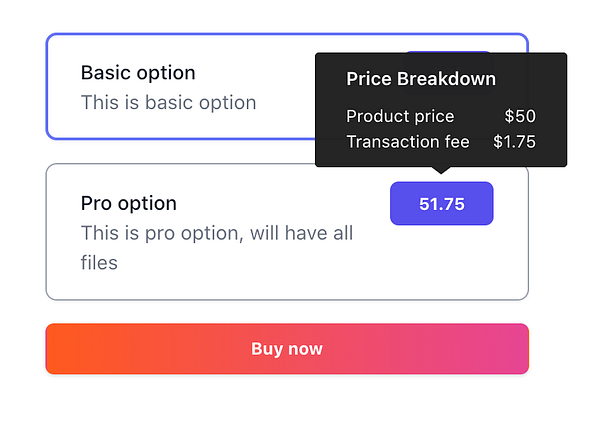Viewport: 600px width, 441px height.
Task: Click the pink right edge of Buy now
Action: 516,349
